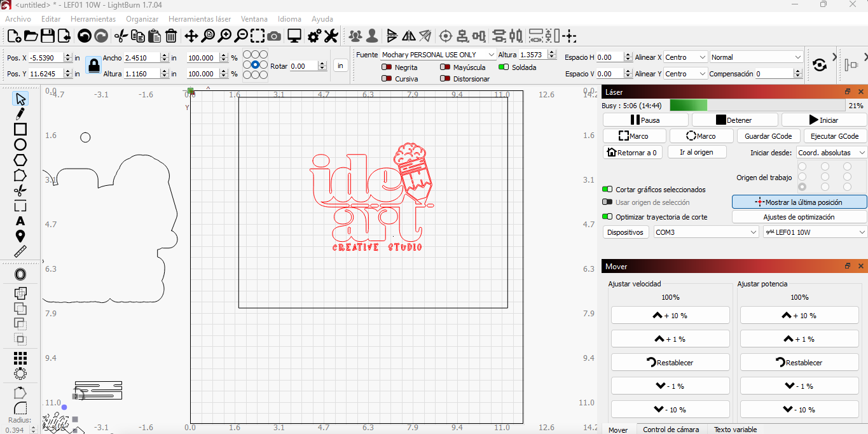Open the Normal text style dropdown

click(x=756, y=57)
